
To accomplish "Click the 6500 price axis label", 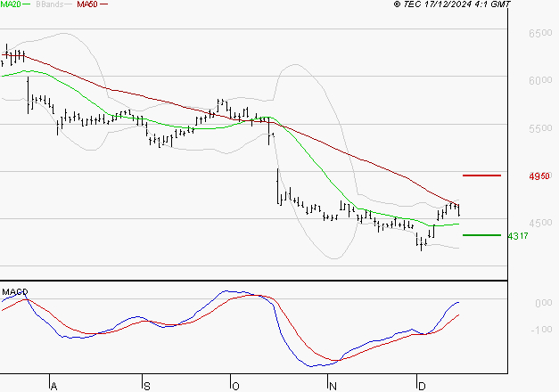I will click(540, 33).
